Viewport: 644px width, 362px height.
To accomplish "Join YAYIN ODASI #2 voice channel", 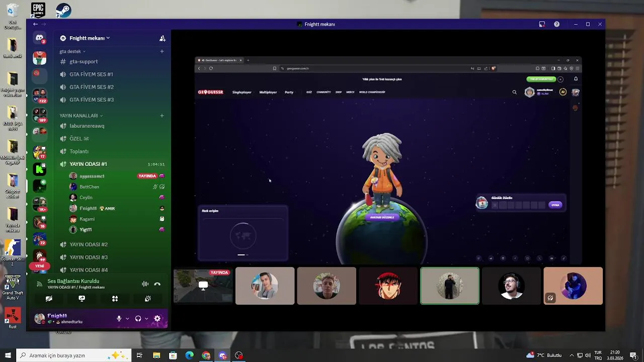I will tap(112, 244).
